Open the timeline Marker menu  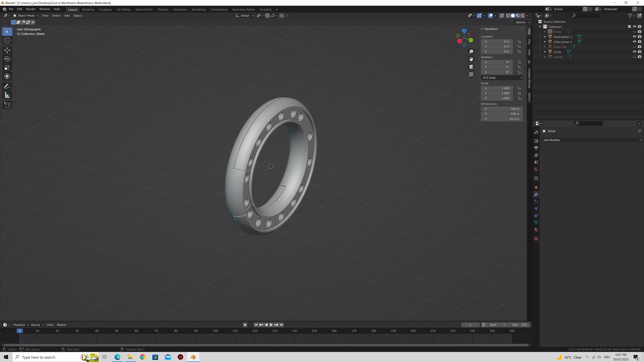(62, 325)
